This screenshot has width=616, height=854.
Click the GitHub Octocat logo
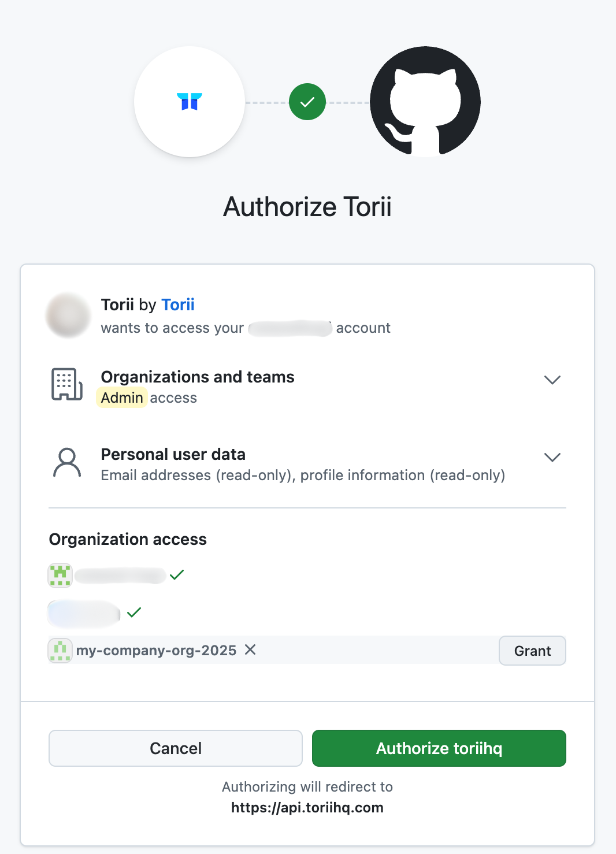tap(425, 102)
